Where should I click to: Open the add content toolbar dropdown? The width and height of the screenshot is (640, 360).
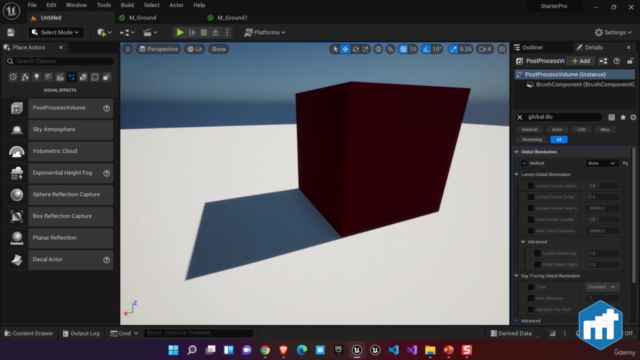pos(104,32)
